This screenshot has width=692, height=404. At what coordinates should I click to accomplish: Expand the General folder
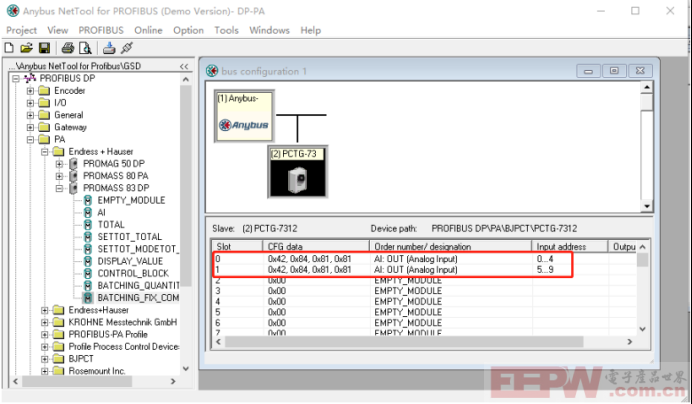30,115
